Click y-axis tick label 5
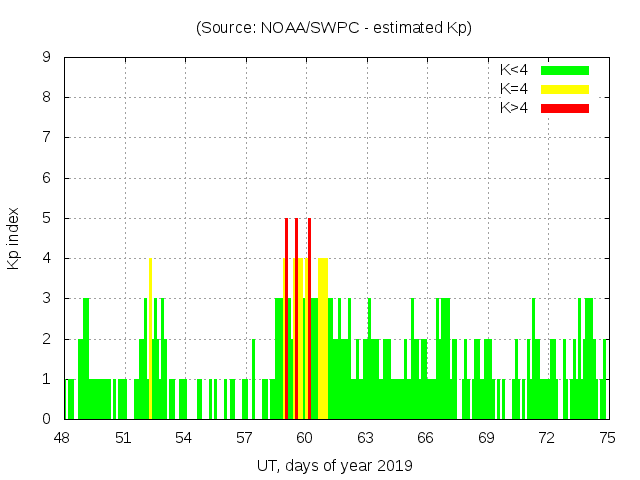Image resolution: width=640 pixels, height=480 pixels. 47,218
